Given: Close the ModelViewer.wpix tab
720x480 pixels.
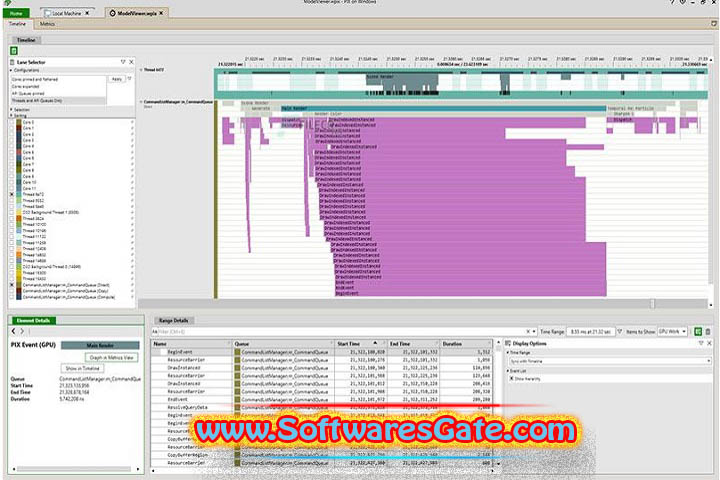Looking at the screenshot, I should [x=161, y=13].
